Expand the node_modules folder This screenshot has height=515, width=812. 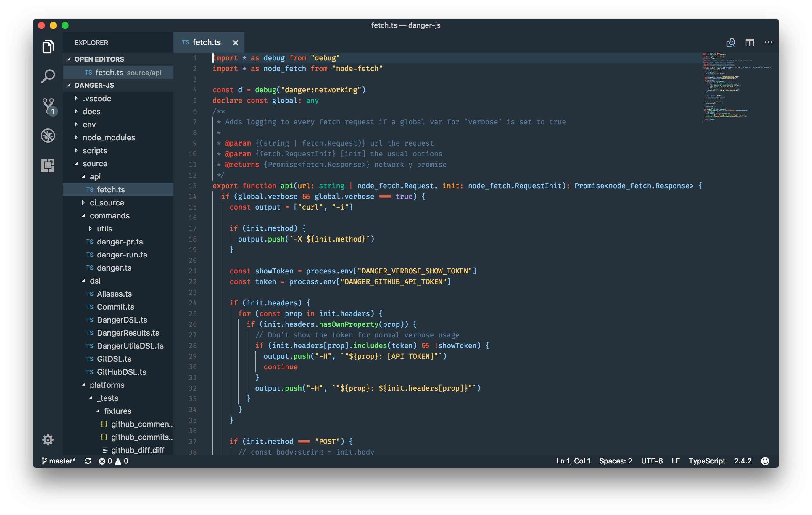[109, 137]
